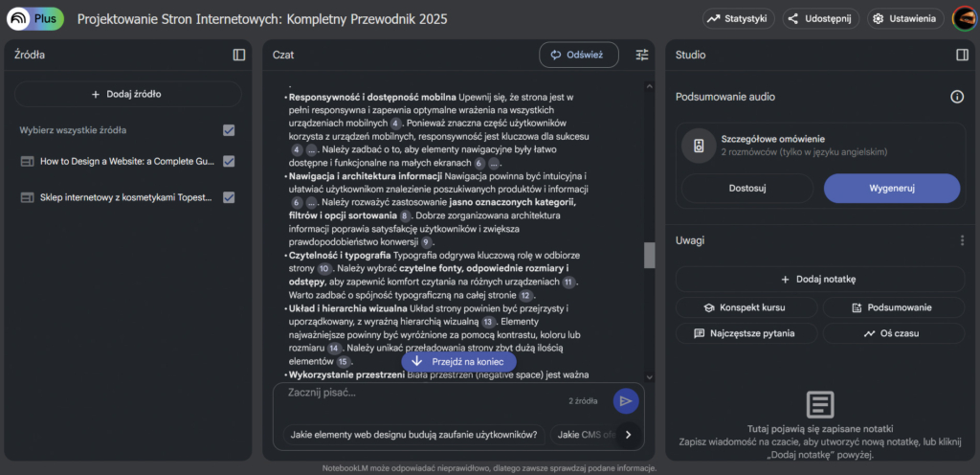The width and height of the screenshot is (980, 475).
Task: Uncheck 'Sklep internetowy z kosmetykami' source
Action: pyautogui.click(x=229, y=197)
